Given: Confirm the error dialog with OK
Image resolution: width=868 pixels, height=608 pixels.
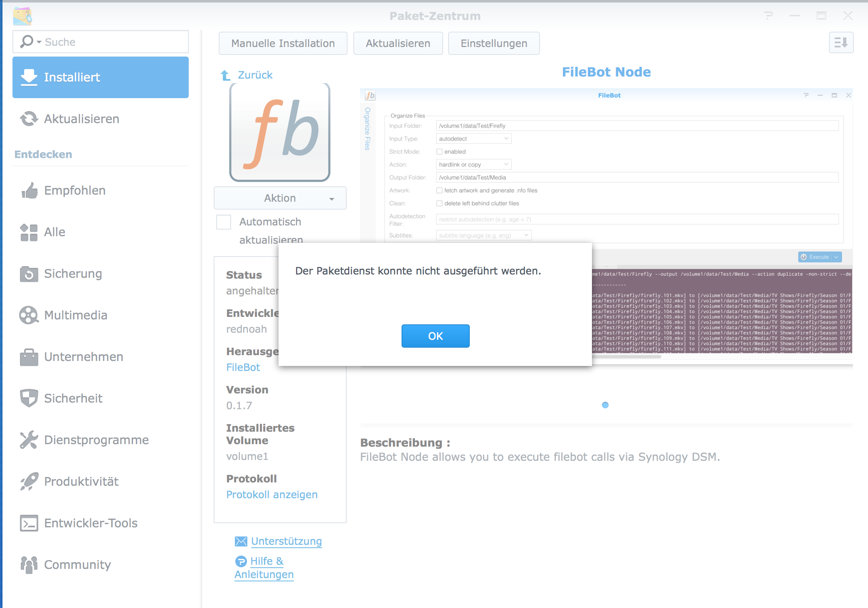Looking at the screenshot, I should pyautogui.click(x=435, y=336).
